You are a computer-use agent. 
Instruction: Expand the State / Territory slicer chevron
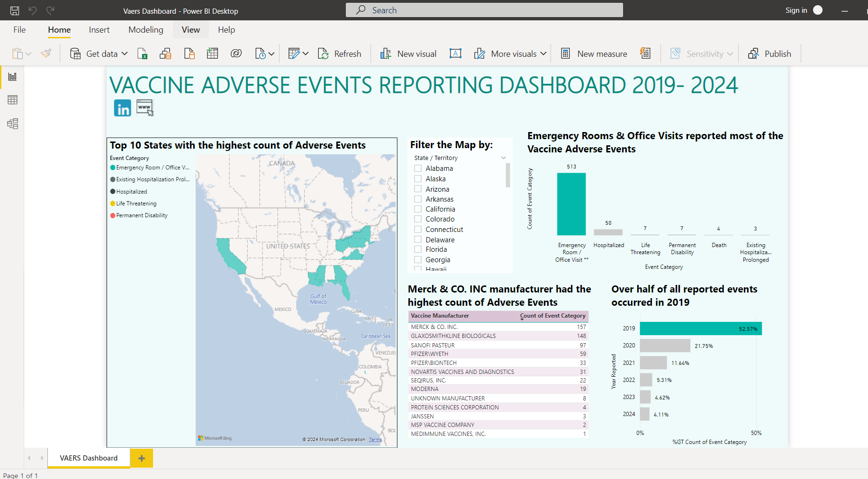[503, 158]
